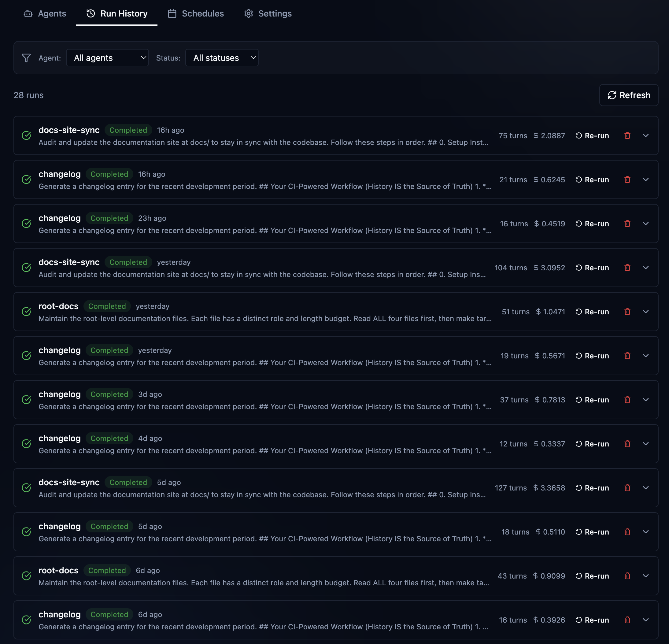Switch to the Schedules tab
Screen dimensions: 669x644
[196, 14]
